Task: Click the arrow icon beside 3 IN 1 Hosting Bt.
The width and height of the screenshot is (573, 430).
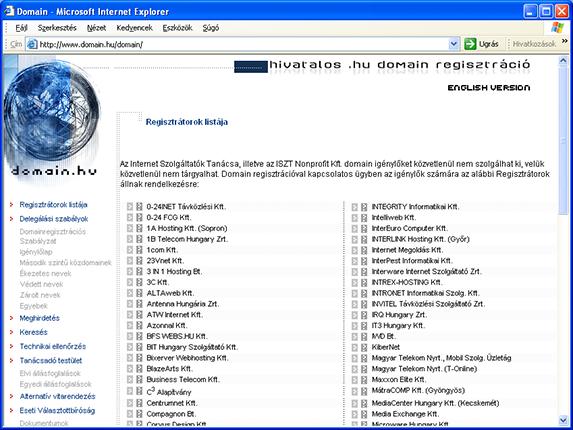Action: (x=130, y=271)
